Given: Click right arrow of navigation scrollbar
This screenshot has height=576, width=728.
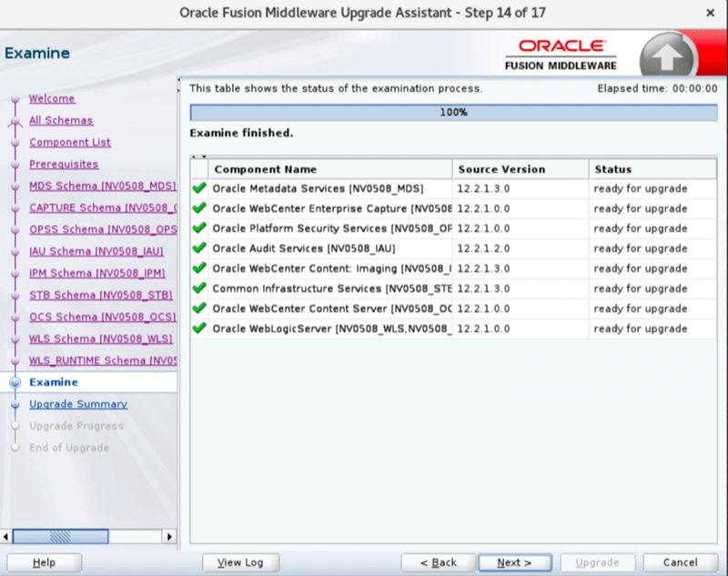Looking at the screenshot, I should coord(169,537).
